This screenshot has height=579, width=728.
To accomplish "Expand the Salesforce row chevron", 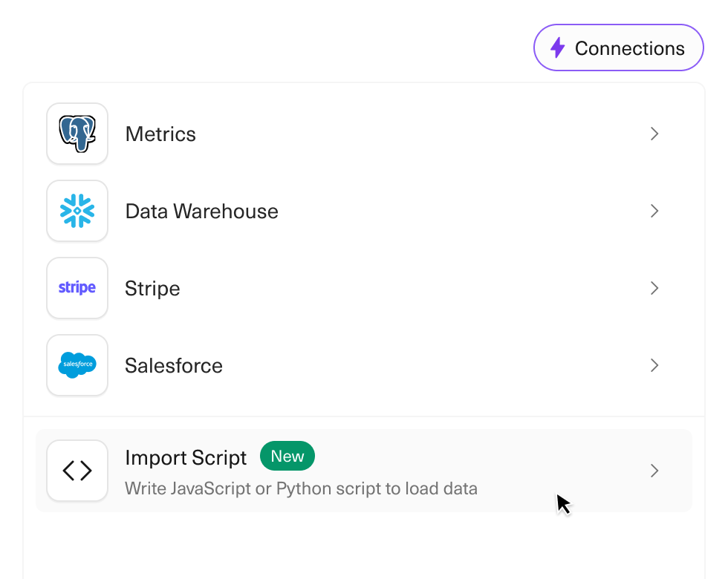I will click(x=654, y=365).
